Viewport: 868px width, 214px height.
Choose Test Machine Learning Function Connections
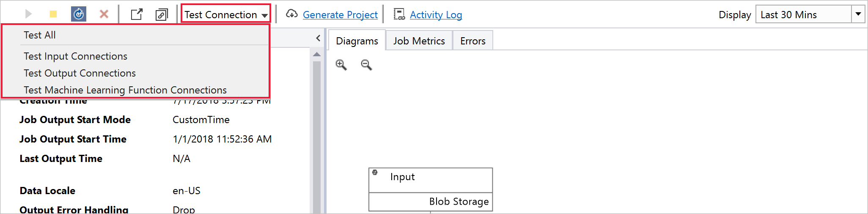125,90
